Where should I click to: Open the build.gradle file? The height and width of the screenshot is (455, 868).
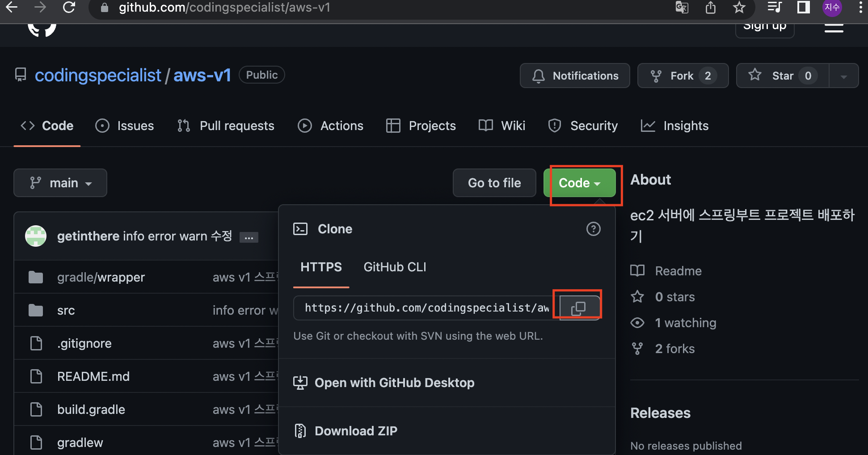pyautogui.click(x=91, y=410)
